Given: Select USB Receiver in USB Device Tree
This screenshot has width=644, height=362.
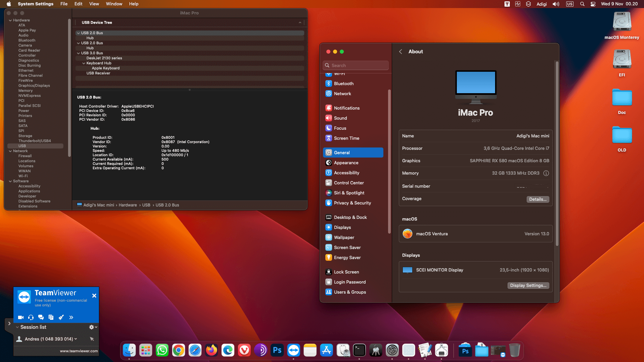Looking at the screenshot, I should tap(98, 73).
